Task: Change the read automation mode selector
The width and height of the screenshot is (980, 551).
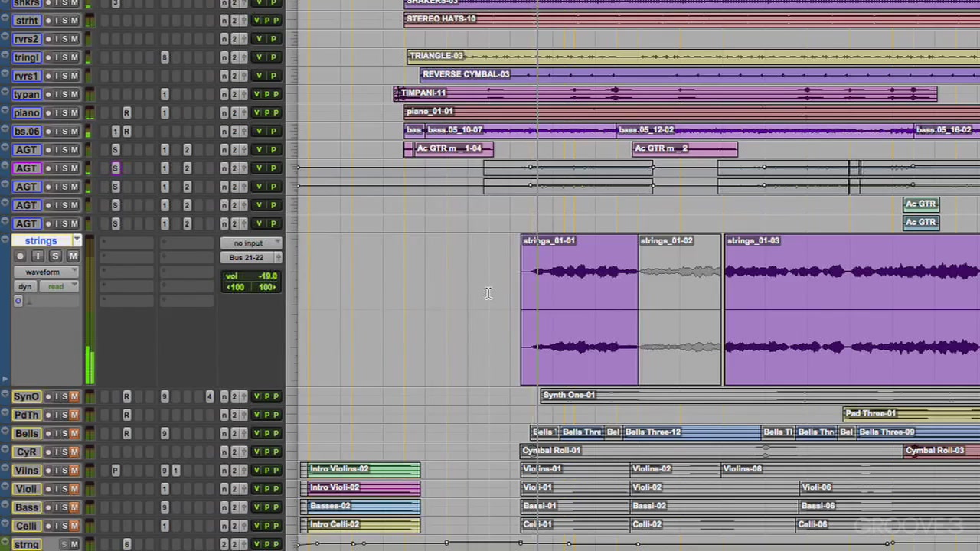Action: coord(60,286)
